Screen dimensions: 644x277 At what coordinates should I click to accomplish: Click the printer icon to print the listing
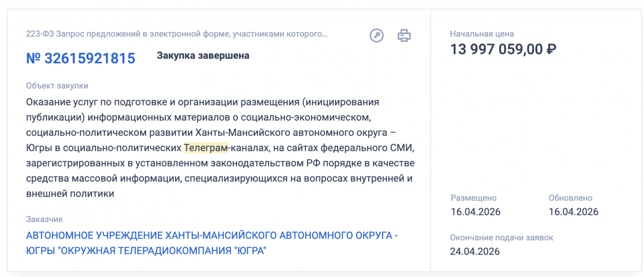(x=404, y=35)
